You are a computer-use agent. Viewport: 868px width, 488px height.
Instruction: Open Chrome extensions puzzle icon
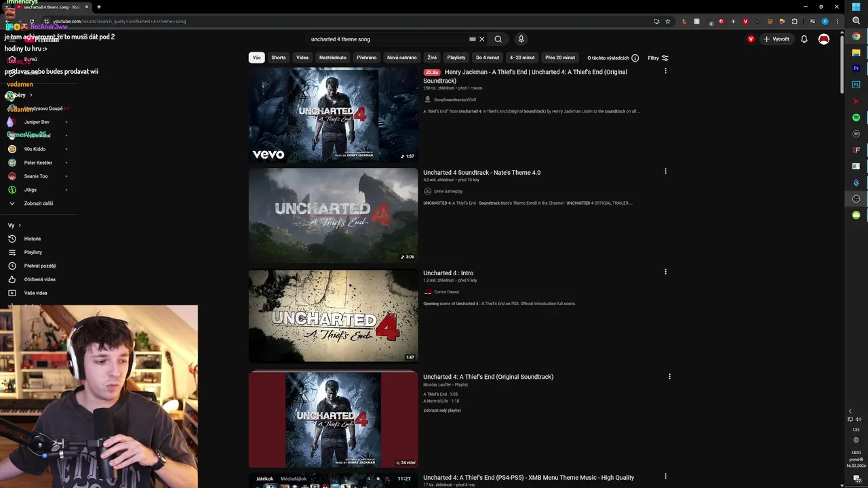click(795, 21)
